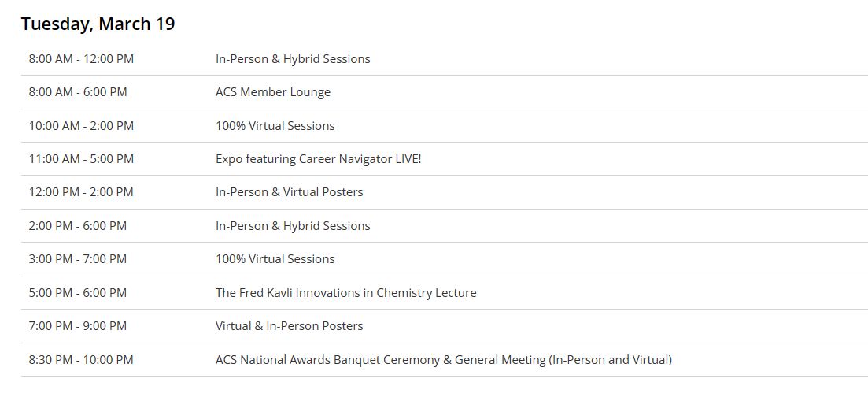Click the 3:00 PM - 7:00 PM time

pos(78,259)
